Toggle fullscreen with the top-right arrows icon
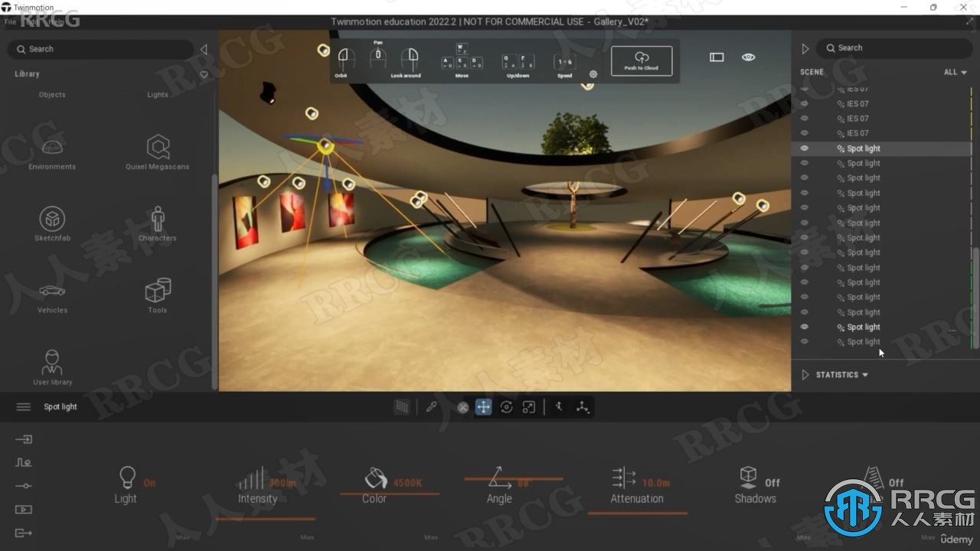This screenshot has width=980, height=551. [x=969, y=21]
